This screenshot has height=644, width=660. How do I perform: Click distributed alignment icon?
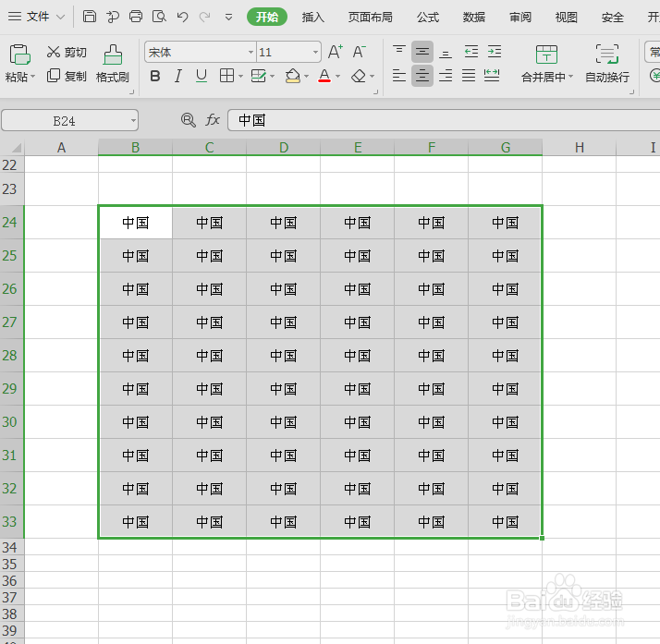pos(492,76)
